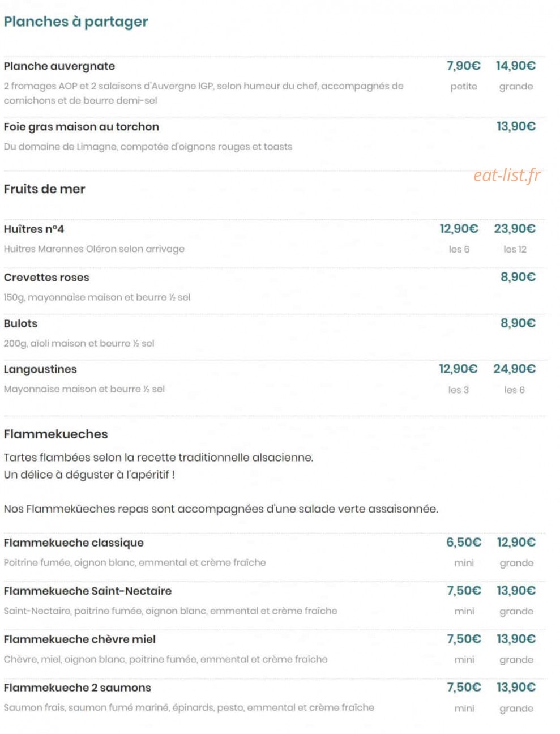
Task: Select the Planche auvergnate item
Action: coord(59,66)
